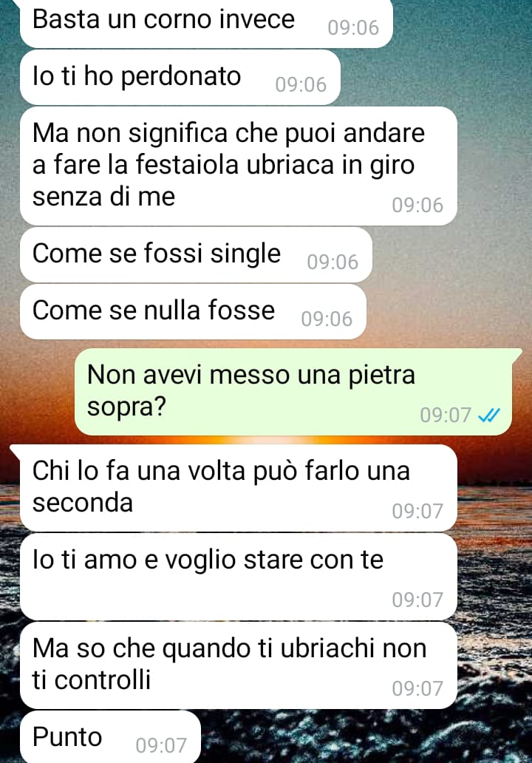Tap the 09:07 timestamp of the sent green message

coord(446,415)
